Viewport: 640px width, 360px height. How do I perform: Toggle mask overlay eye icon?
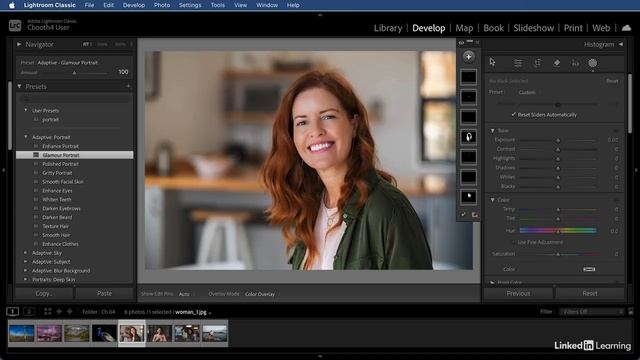[x=461, y=42]
